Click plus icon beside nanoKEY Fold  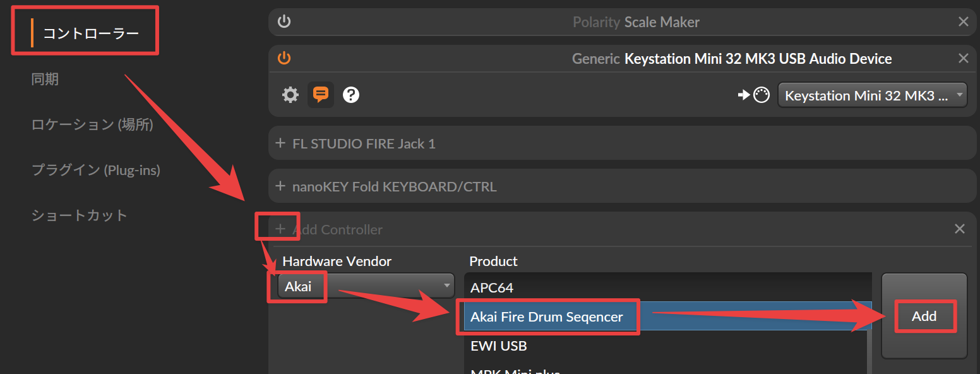tap(281, 186)
